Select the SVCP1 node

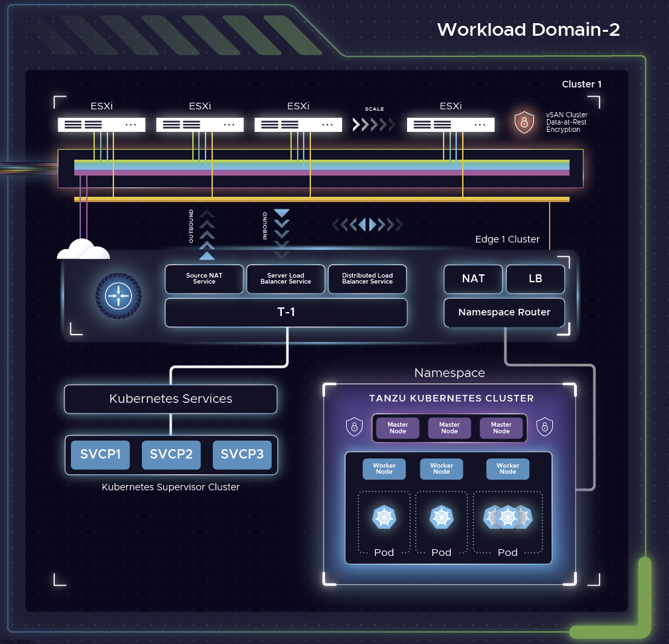click(100, 455)
